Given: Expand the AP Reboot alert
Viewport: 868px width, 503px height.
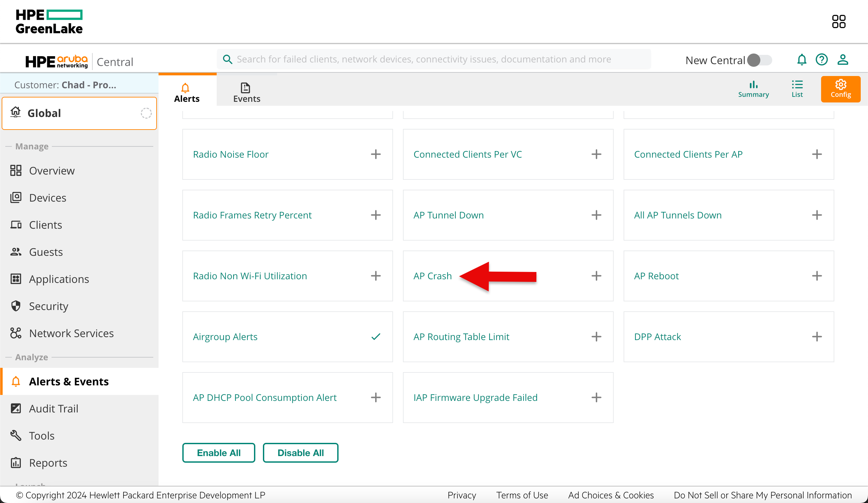Looking at the screenshot, I should pyautogui.click(x=817, y=276).
